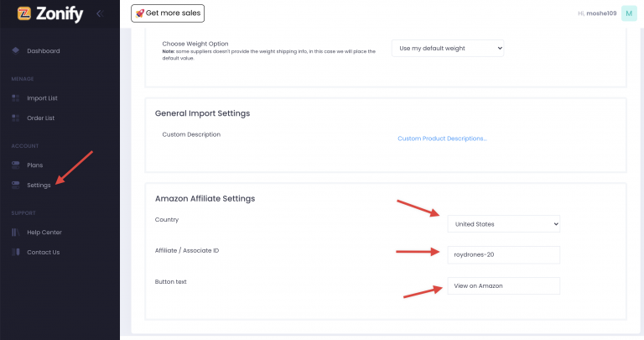Click the Get more sales button
This screenshot has width=644, height=340.
click(168, 13)
